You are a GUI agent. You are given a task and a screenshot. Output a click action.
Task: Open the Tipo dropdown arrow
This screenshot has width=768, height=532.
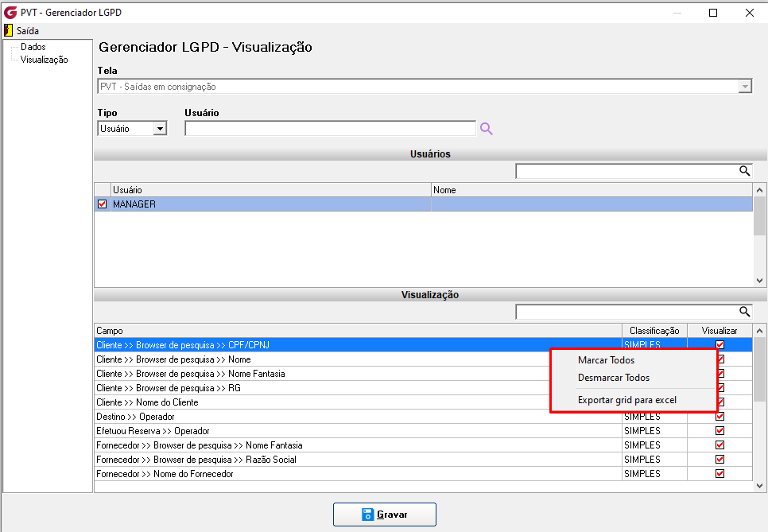coord(160,129)
